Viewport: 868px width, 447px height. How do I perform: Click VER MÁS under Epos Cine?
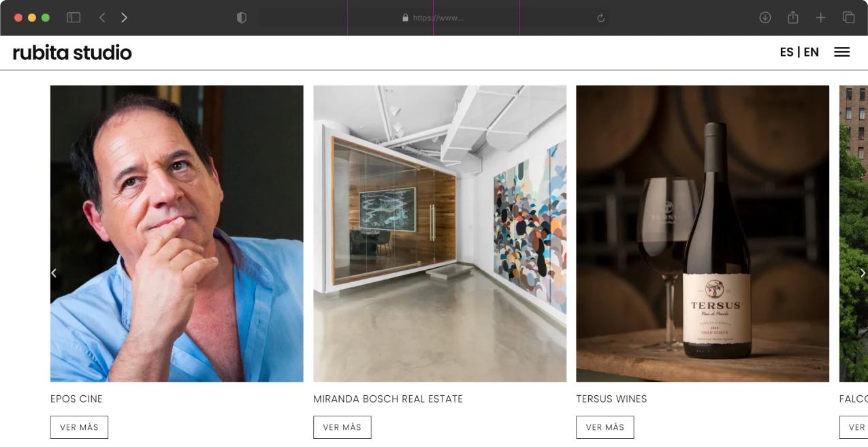point(79,427)
